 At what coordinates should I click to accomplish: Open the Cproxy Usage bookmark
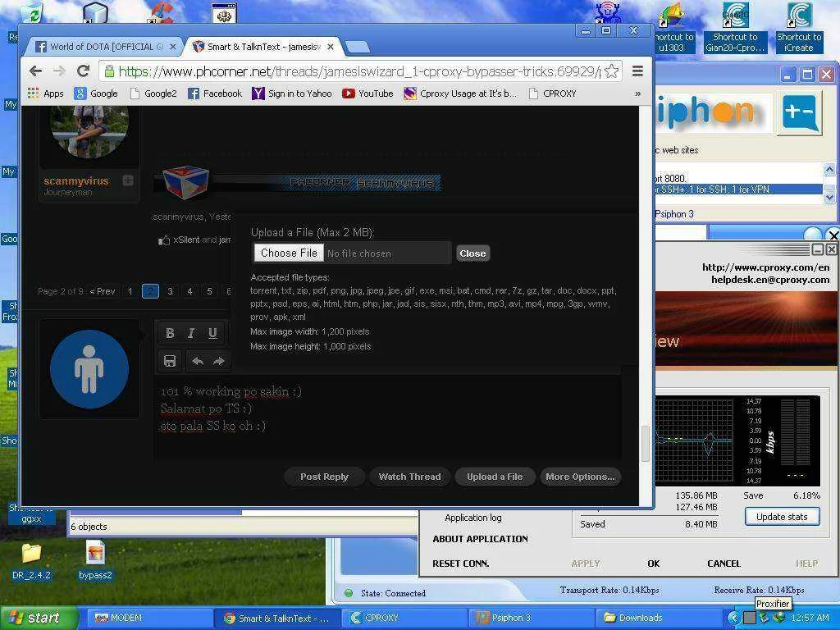click(x=460, y=94)
